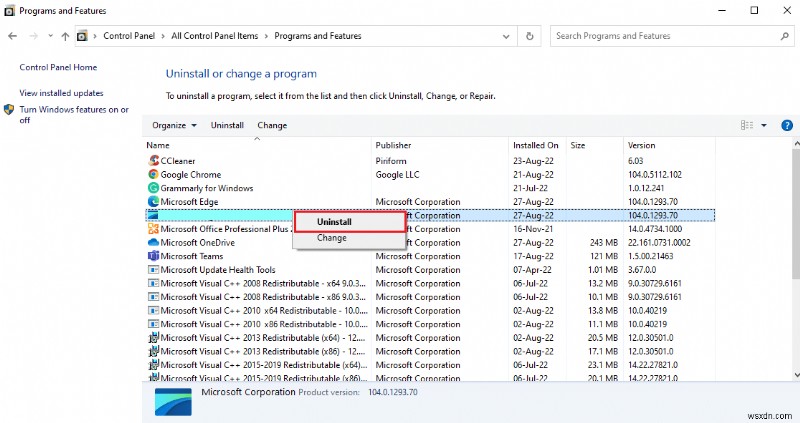Open the address bar history dropdown
The image size is (800, 423).
coord(506,36)
